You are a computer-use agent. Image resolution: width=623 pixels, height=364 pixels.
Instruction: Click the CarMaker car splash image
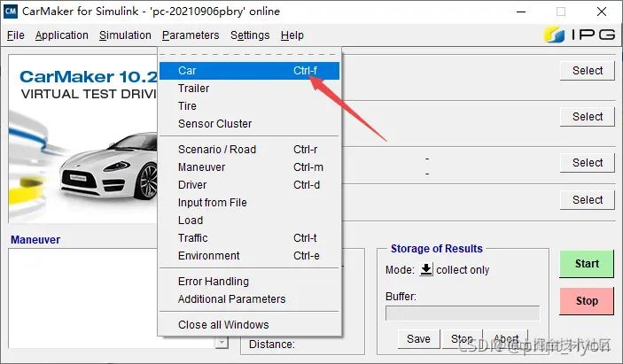click(83, 138)
